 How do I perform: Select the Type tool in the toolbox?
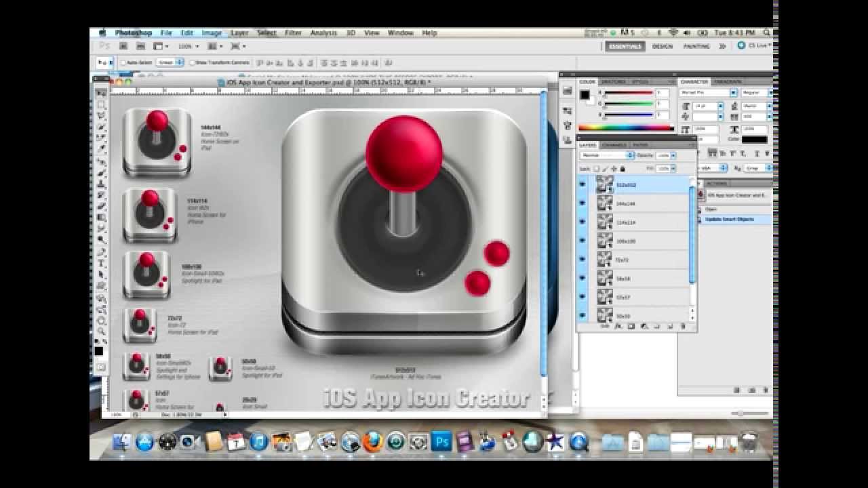tap(101, 263)
